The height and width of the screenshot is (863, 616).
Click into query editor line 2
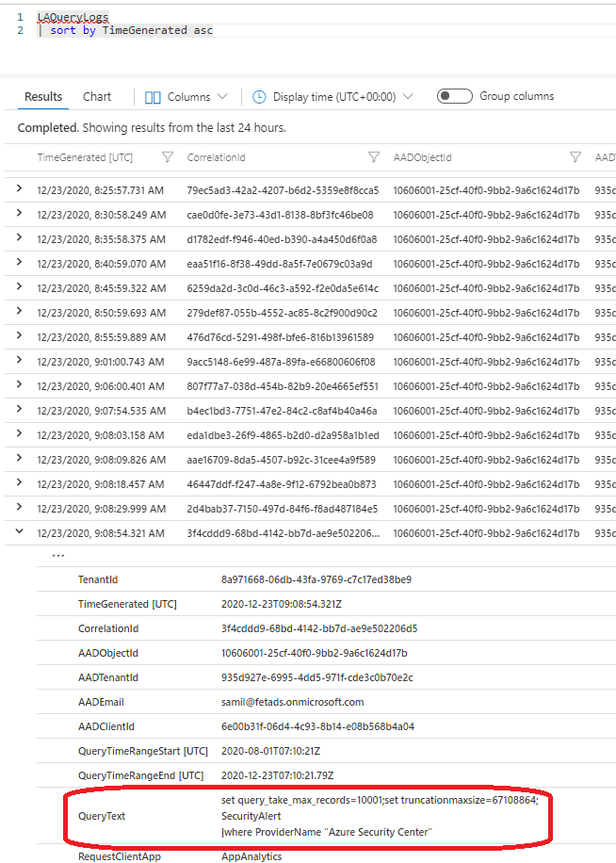point(132,30)
